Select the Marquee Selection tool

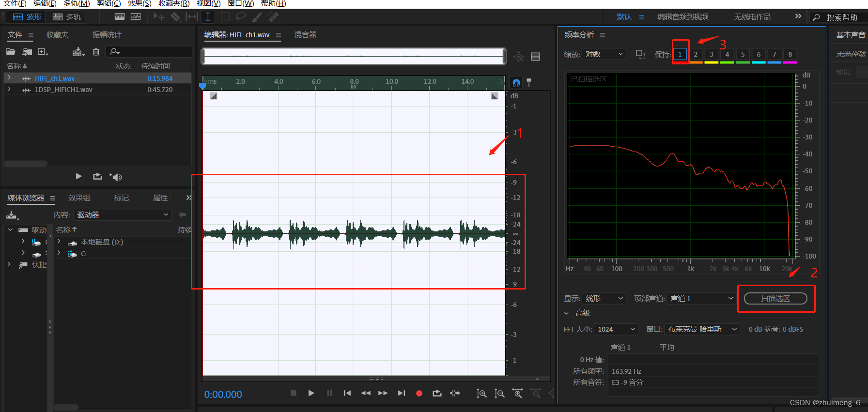(225, 17)
